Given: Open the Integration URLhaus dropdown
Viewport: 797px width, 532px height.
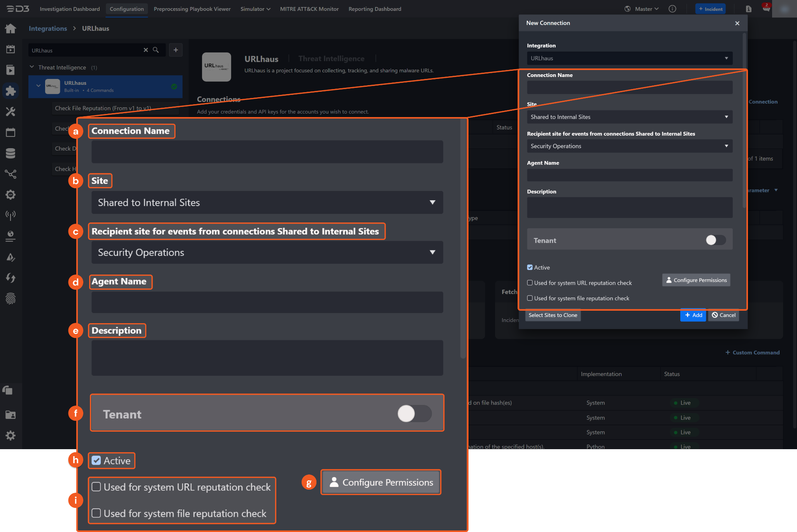Looking at the screenshot, I should click(x=629, y=58).
